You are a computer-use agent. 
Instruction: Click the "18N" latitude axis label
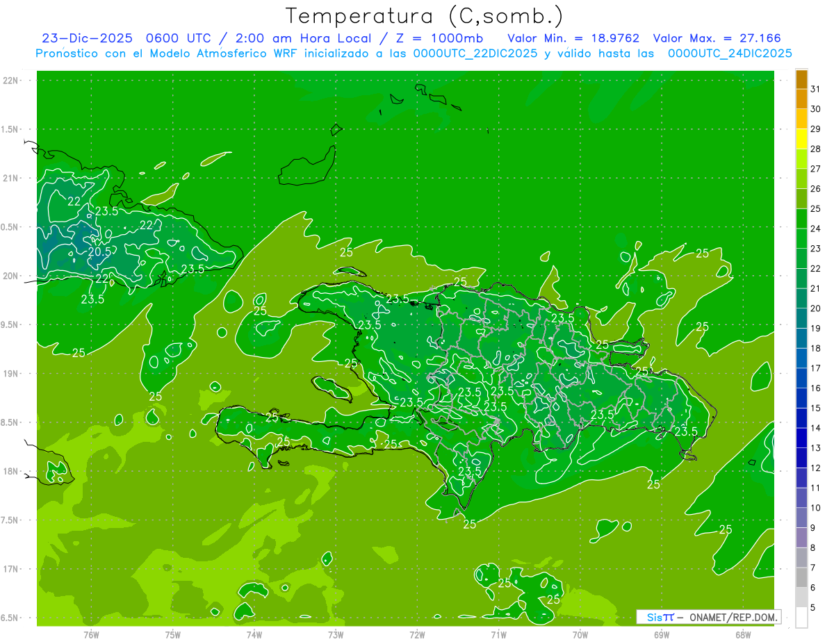click(x=11, y=471)
